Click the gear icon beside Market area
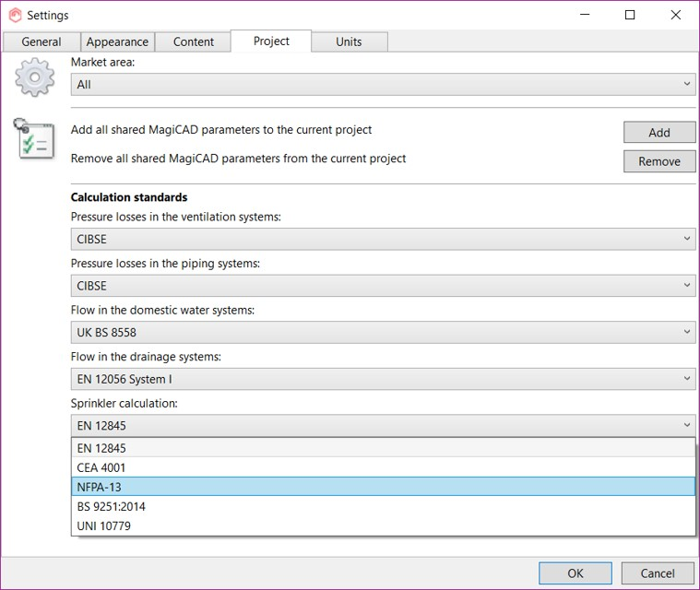Viewport: 700px width, 590px height. click(x=35, y=78)
